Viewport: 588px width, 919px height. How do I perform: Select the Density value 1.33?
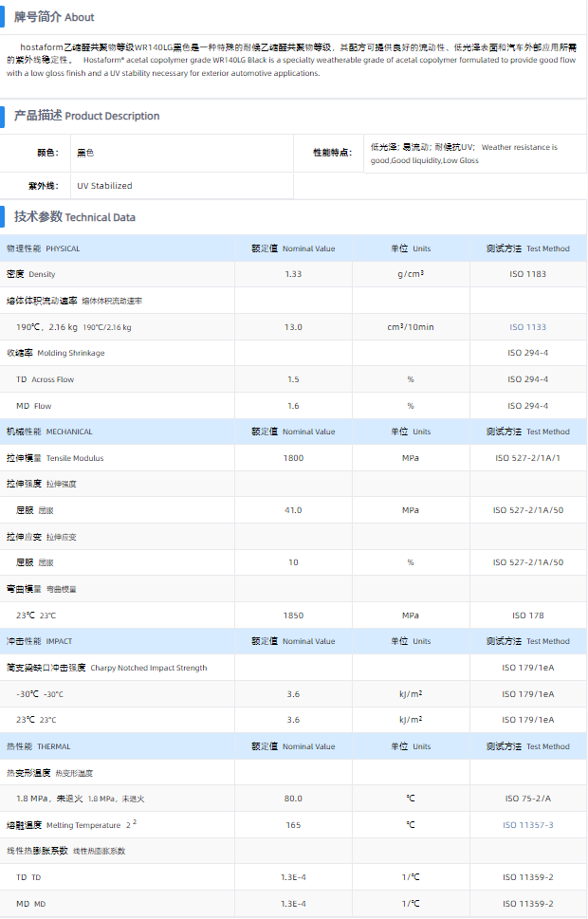293,274
